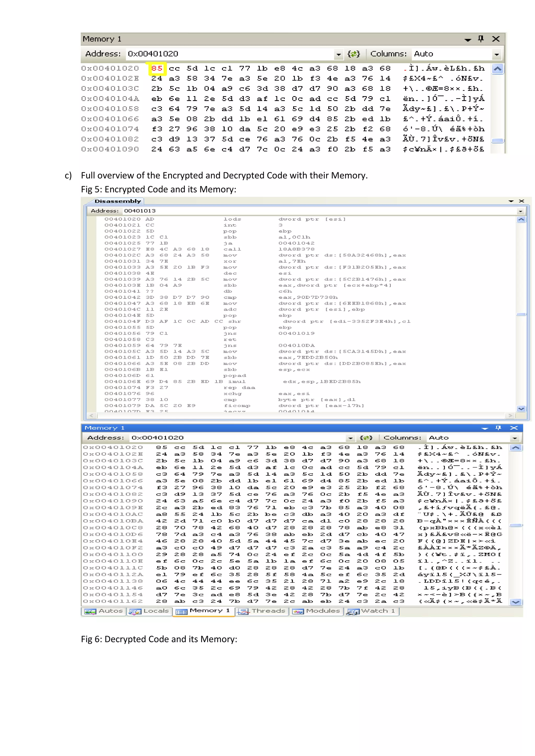Click disassembly line 00401056 jns 00401019

(x=210, y=334)
